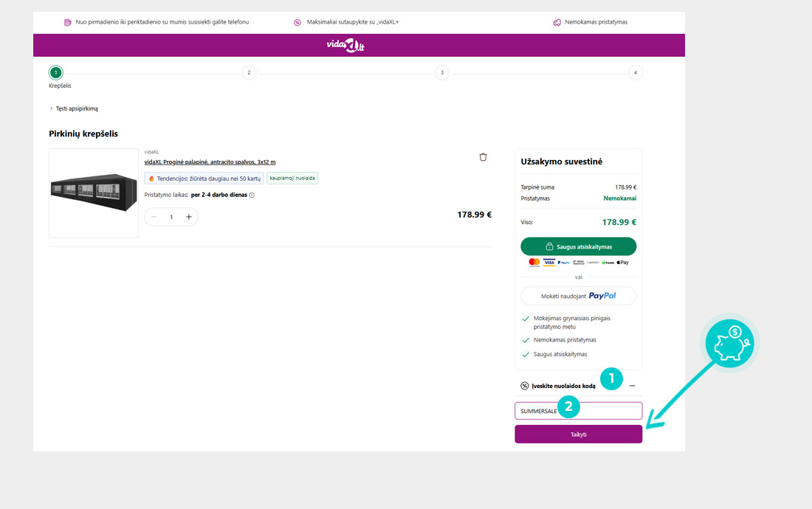Viewport: 812px width, 509px height.
Task: Click the Tendencijos trending badge text
Action: pos(209,179)
